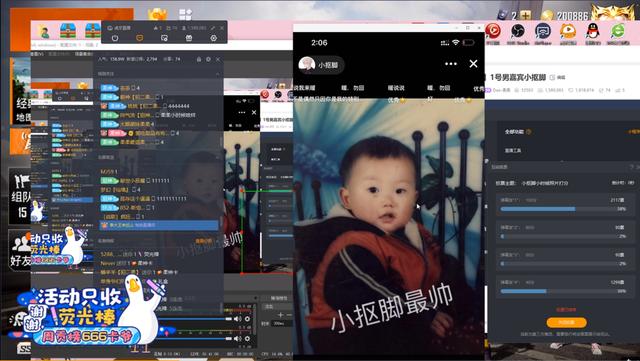Open the treasure chest archive icon at top left
This screenshot has width=640, height=361.
click(x=68, y=31)
